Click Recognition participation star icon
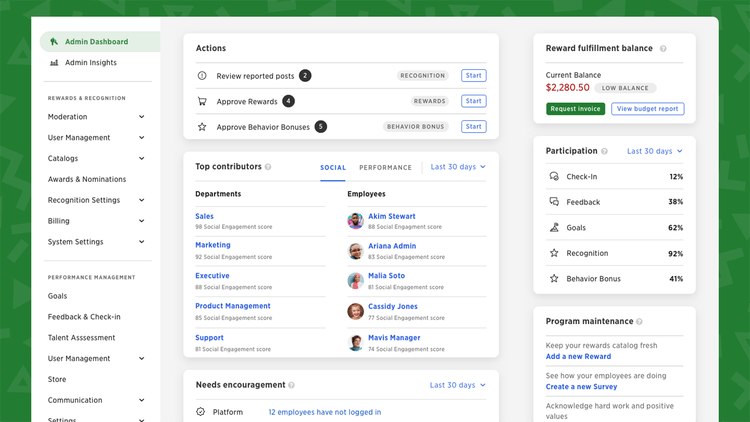 pos(554,253)
